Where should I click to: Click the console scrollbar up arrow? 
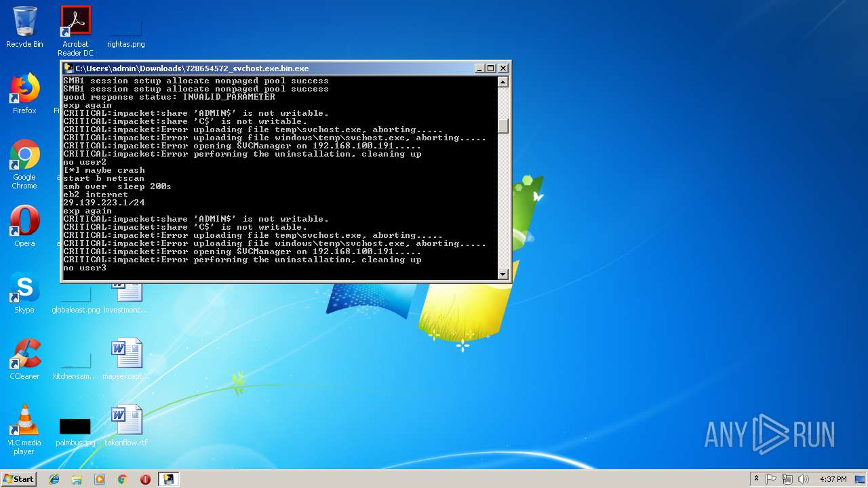coord(503,82)
